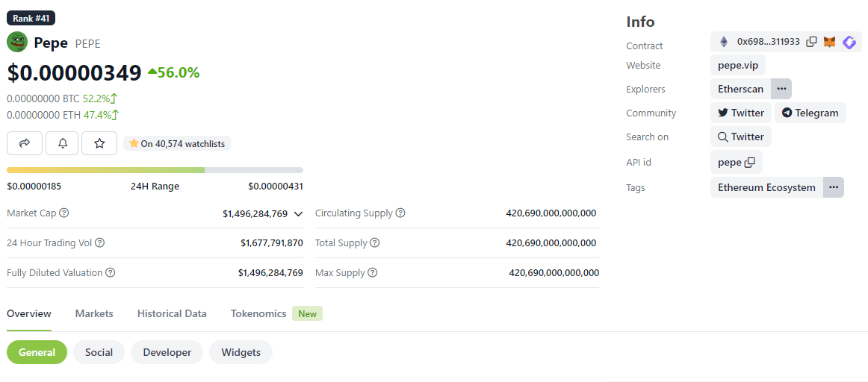This screenshot has width=868, height=382.
Task: Click the Pepe frog coin logo
Action: (17, 43)
